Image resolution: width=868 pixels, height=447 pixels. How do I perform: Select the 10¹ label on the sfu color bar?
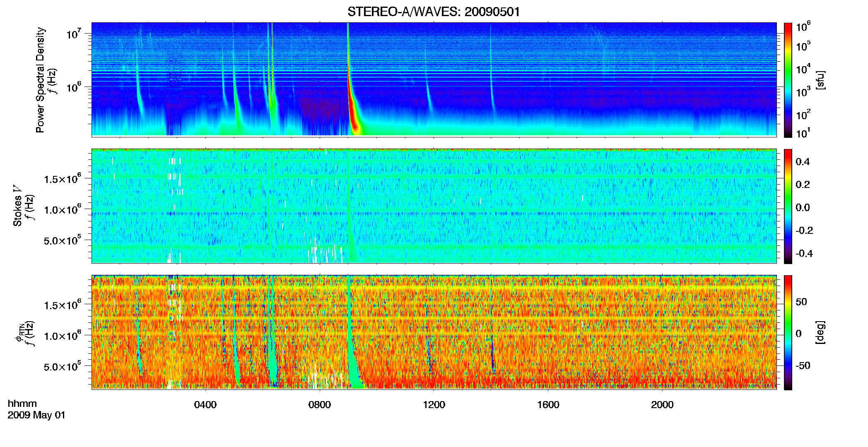(x=803, y=133)
